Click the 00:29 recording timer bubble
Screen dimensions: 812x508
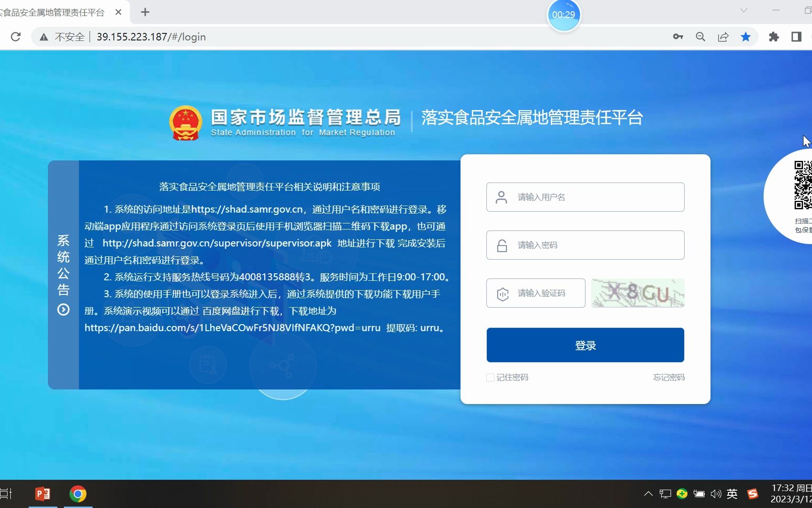pos(563,15)
